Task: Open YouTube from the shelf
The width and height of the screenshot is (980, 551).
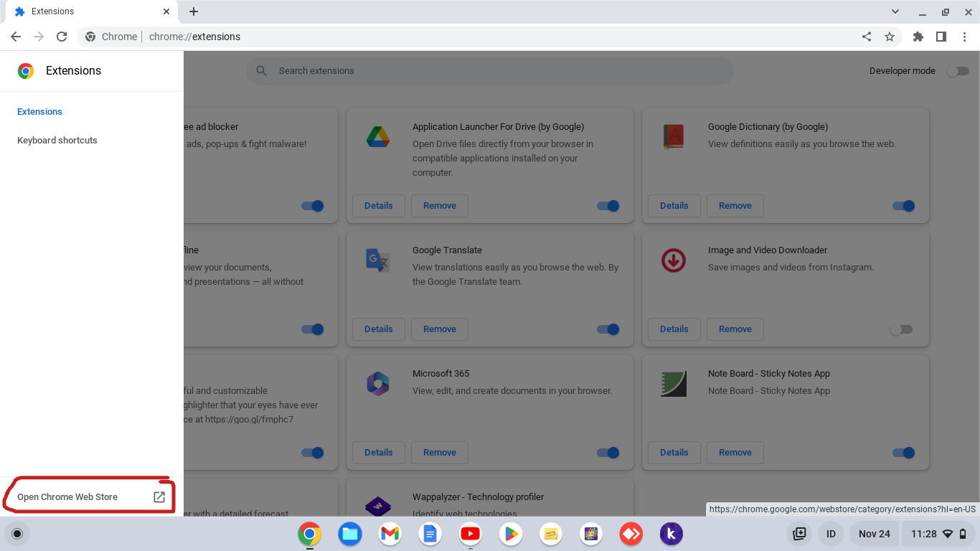Action: pyautogui.click(x=471, y=534)
